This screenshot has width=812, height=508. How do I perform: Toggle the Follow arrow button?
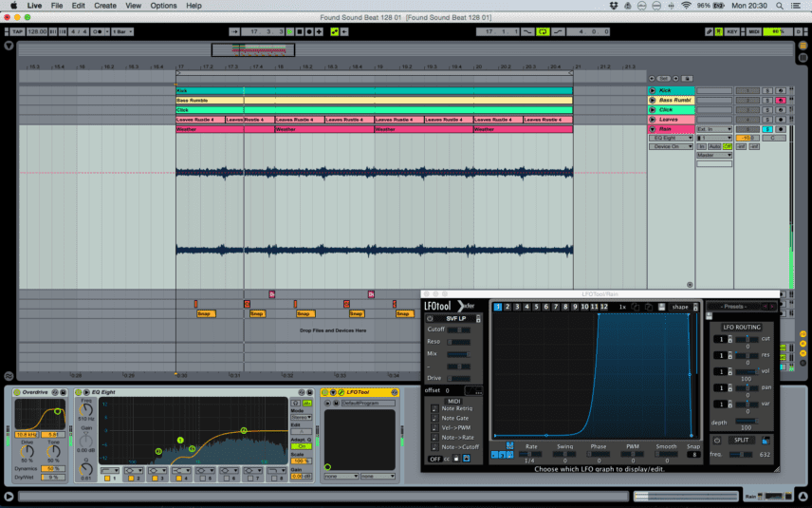pyautogui.click(x=234, y=31)
